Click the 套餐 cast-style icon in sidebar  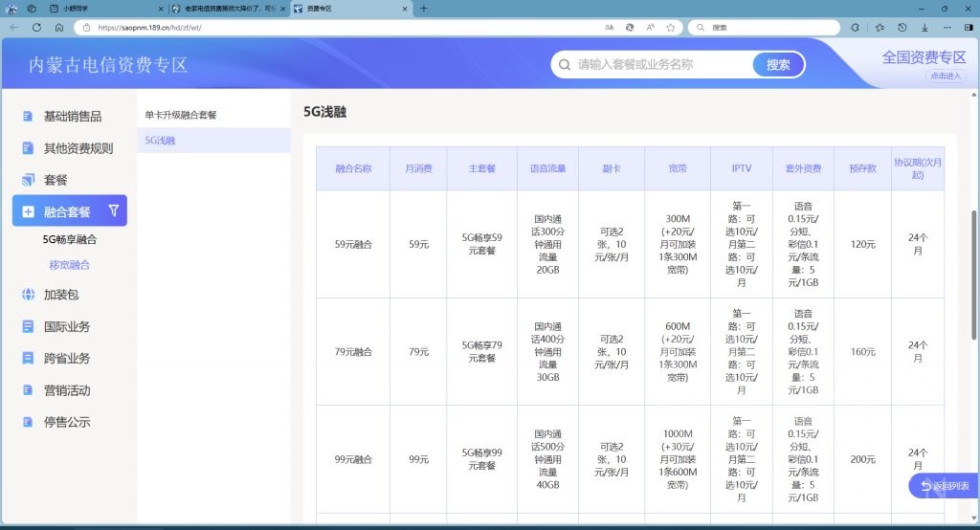coord(28,180)
